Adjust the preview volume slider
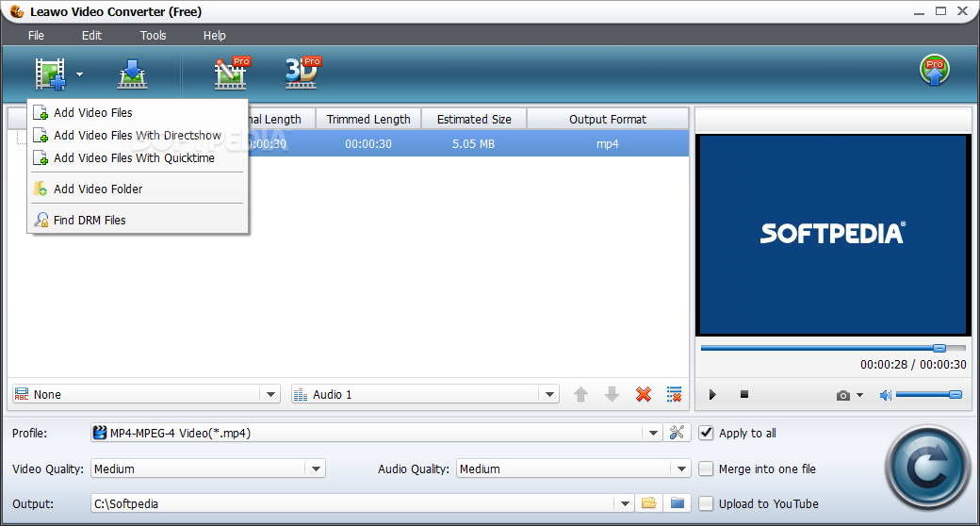980x526 pixels. pyautogui.click(x=929, y=395)
